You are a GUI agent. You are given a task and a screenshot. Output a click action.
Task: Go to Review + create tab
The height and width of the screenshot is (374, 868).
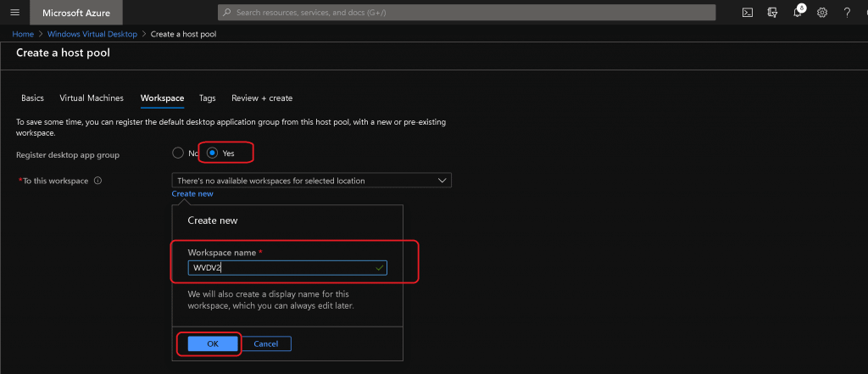(x=262, y=98)
